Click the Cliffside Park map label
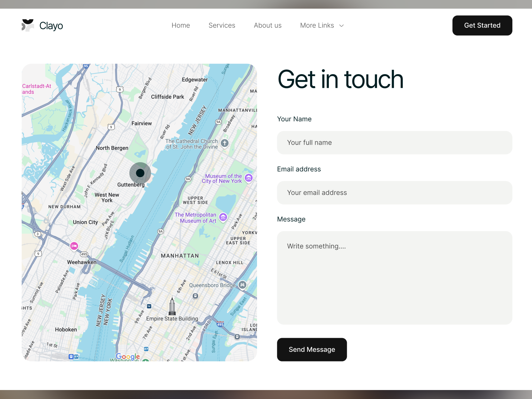532x399 pixels. 168,97
